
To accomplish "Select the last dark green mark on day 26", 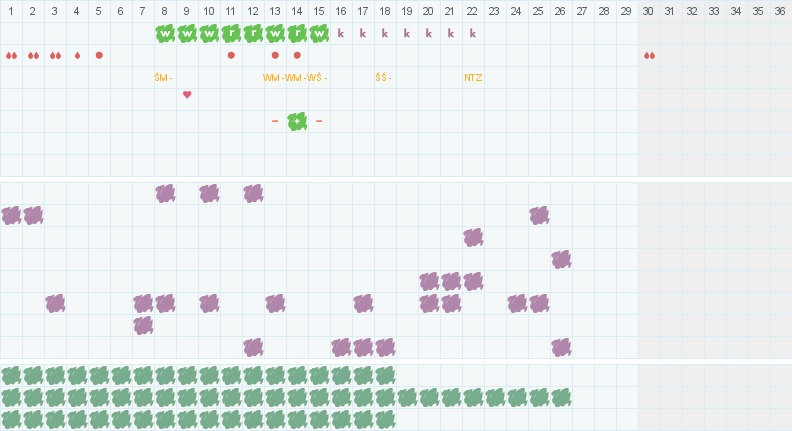I will click(x=561, y=398).
